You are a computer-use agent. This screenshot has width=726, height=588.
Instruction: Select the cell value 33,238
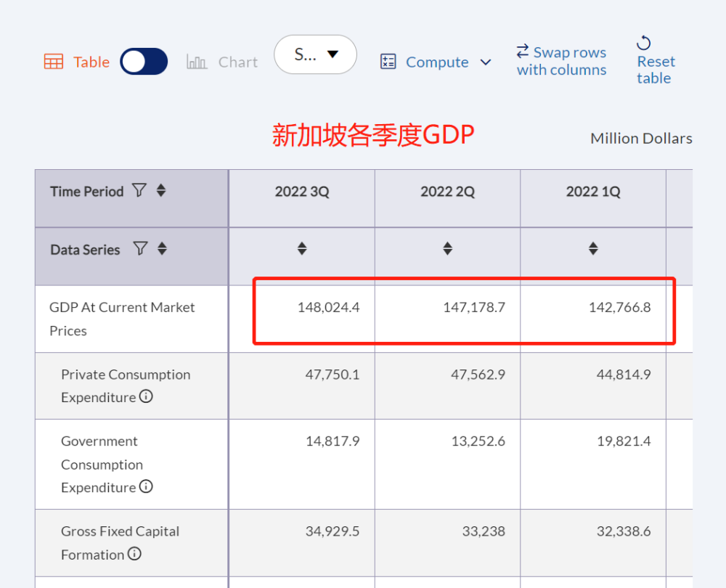484,531
